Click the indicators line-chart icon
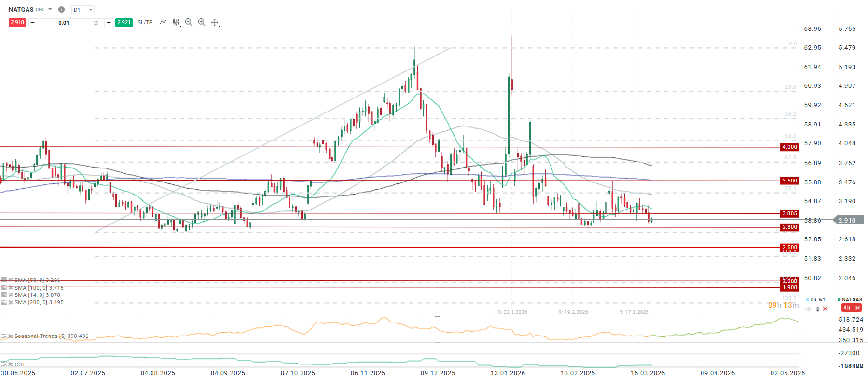 pos(163,22)
